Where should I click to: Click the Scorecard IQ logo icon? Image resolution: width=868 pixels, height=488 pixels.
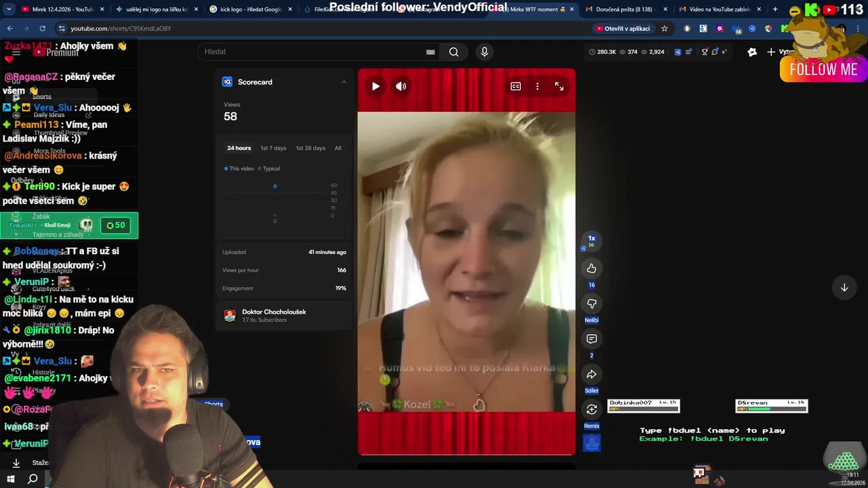(227, 82)
